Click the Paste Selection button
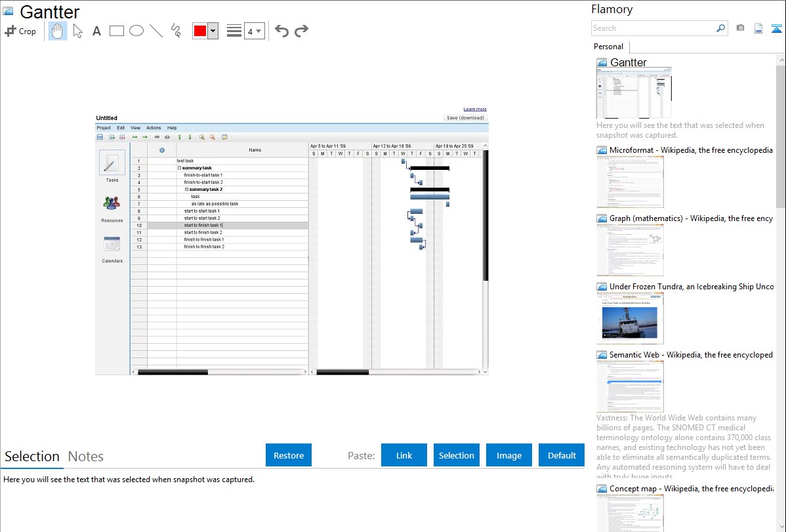Viewport: 786px width, 532px height. click(x=457, y=455)
